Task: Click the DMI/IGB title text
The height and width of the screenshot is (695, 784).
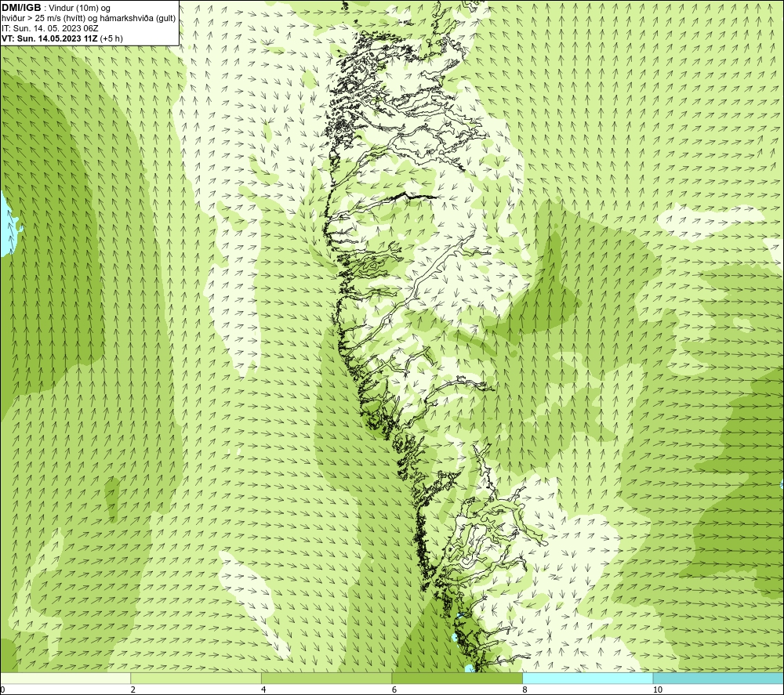Action: 21,8
